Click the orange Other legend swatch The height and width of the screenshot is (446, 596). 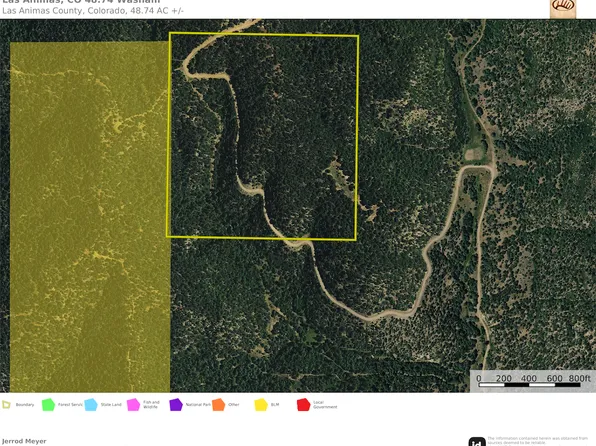pos(219,405)
